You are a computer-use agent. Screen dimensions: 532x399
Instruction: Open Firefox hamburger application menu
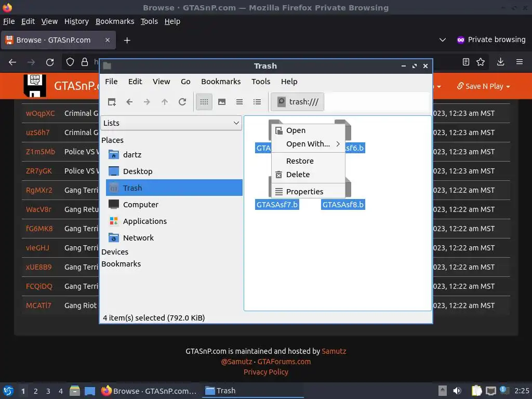(520, 62)
